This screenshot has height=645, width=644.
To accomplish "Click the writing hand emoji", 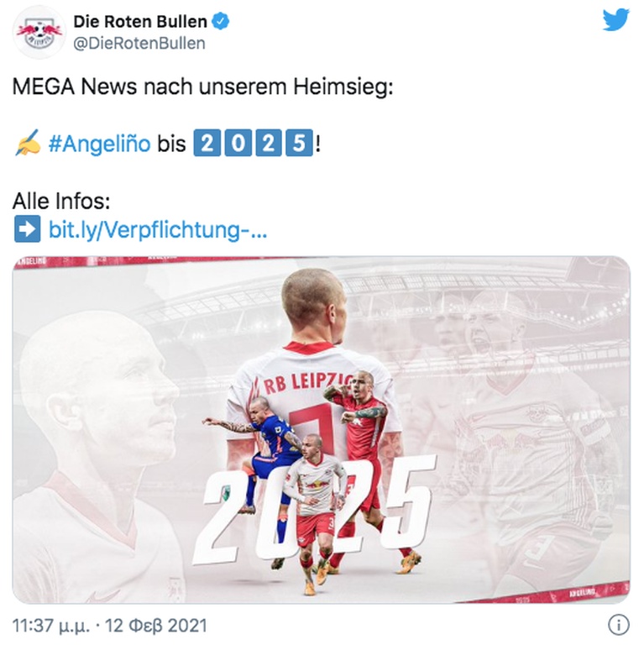I will pyautogui.click(x=28, y=143).
